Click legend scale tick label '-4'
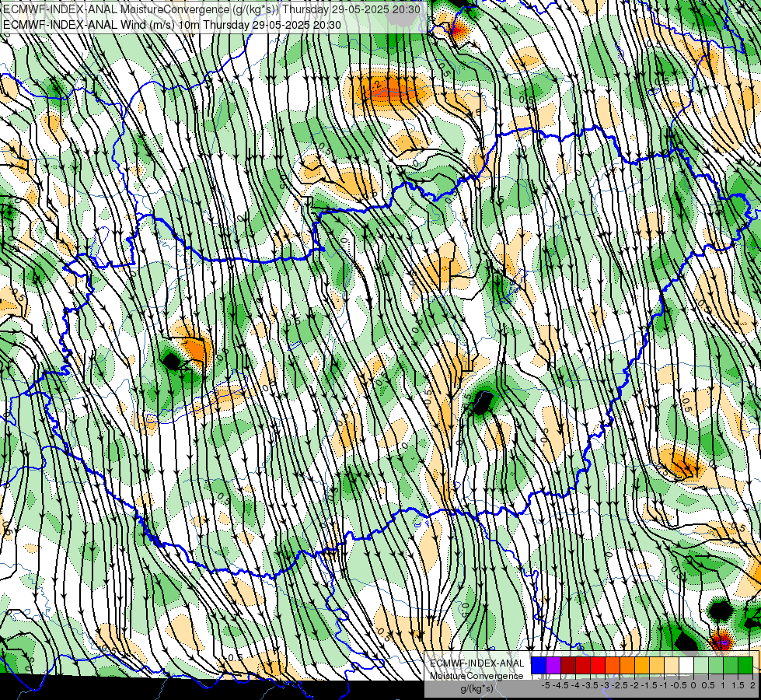Image resolution: width=761 pixels, height=700 pixels. tap(575, 685)
